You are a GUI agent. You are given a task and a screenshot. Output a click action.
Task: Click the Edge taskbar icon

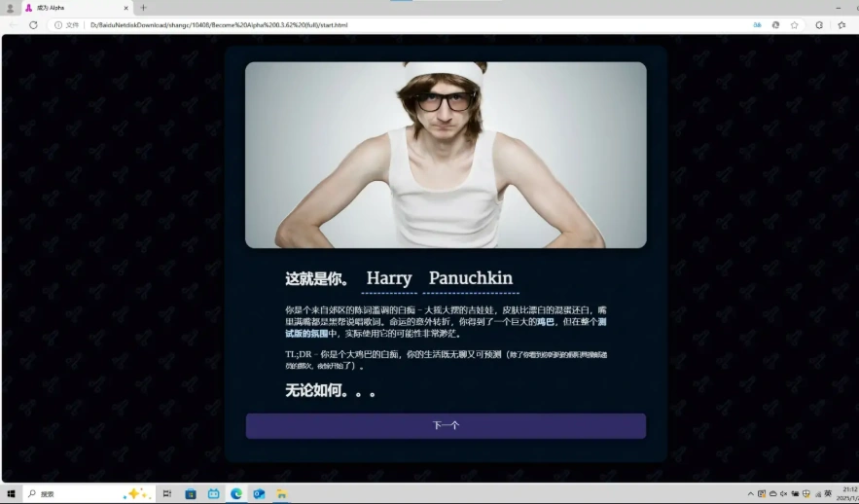tap(236, 494)
